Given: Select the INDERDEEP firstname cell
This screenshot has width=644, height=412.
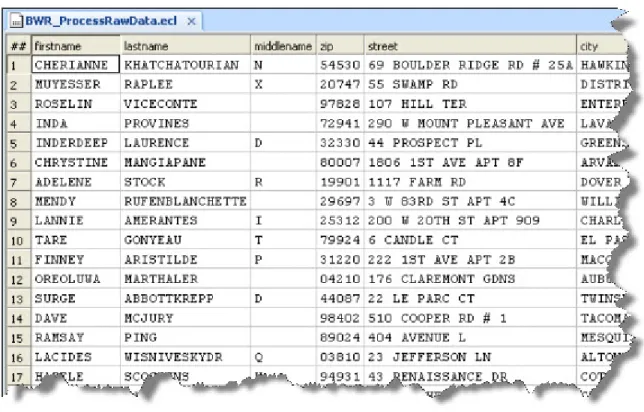Looking at the screenshot, I should (x=76, y=143).
